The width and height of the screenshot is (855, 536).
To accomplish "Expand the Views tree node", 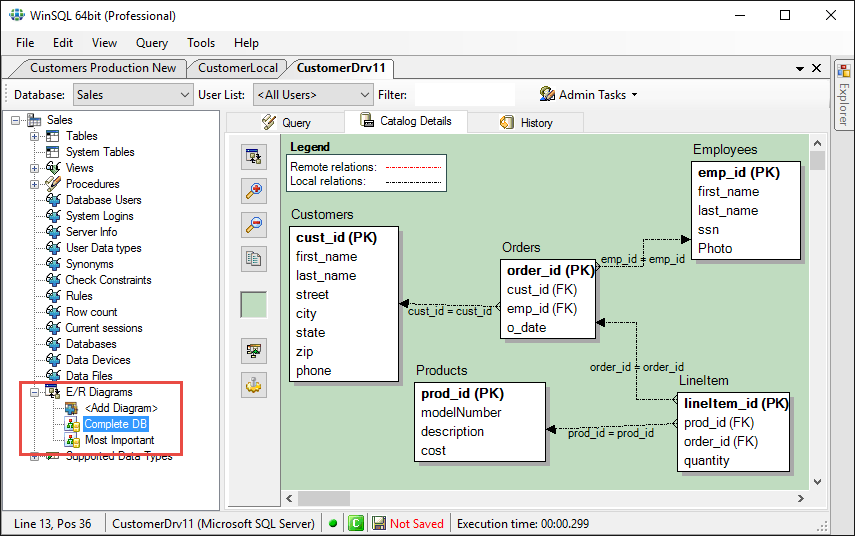I will click(x=34, y=168).
